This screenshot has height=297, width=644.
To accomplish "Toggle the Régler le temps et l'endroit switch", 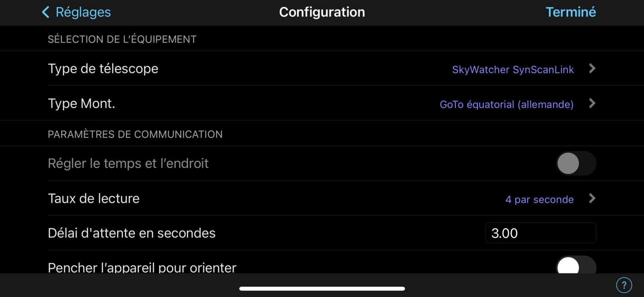I will (576, 164).
